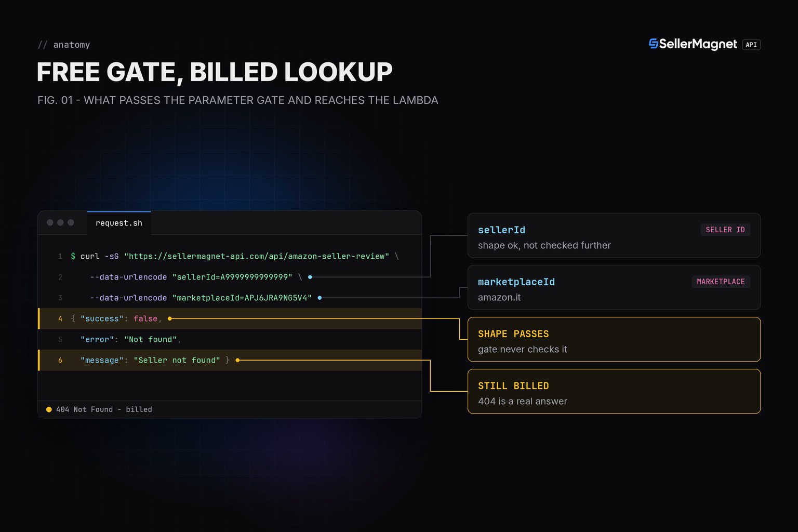Select the STILL BILLED callout card

click(x=614, y=391)
